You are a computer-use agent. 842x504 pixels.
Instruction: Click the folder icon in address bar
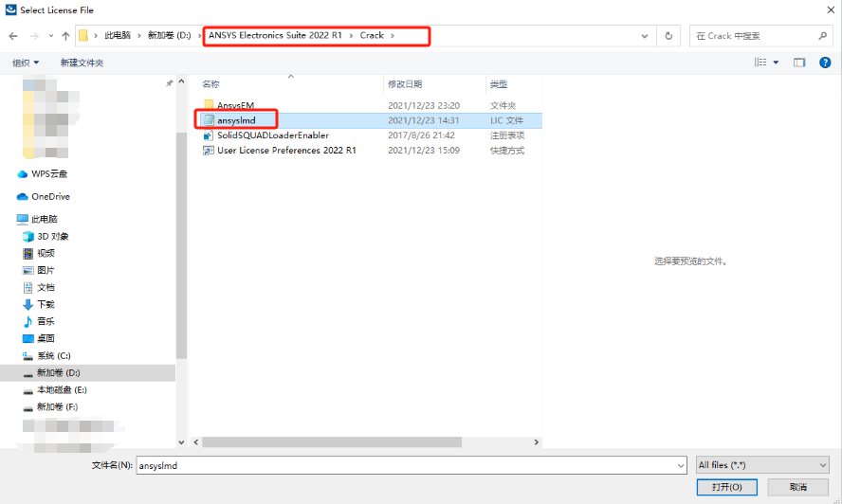[x=83, y=35]
